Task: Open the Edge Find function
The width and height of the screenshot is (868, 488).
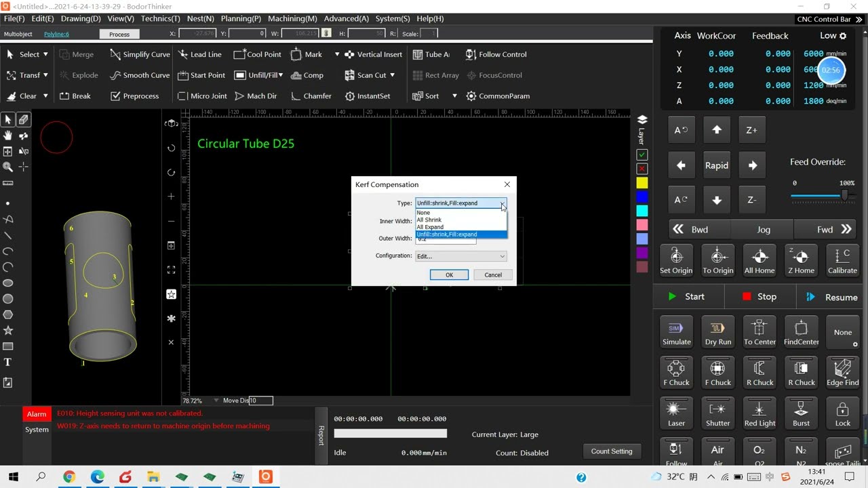Action: click(x=842, y=373)
